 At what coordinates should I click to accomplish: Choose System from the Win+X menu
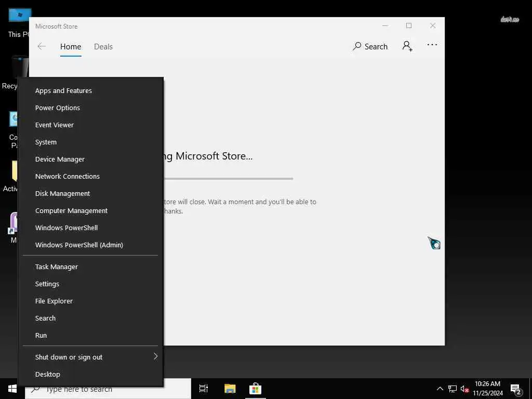[90, 142]
